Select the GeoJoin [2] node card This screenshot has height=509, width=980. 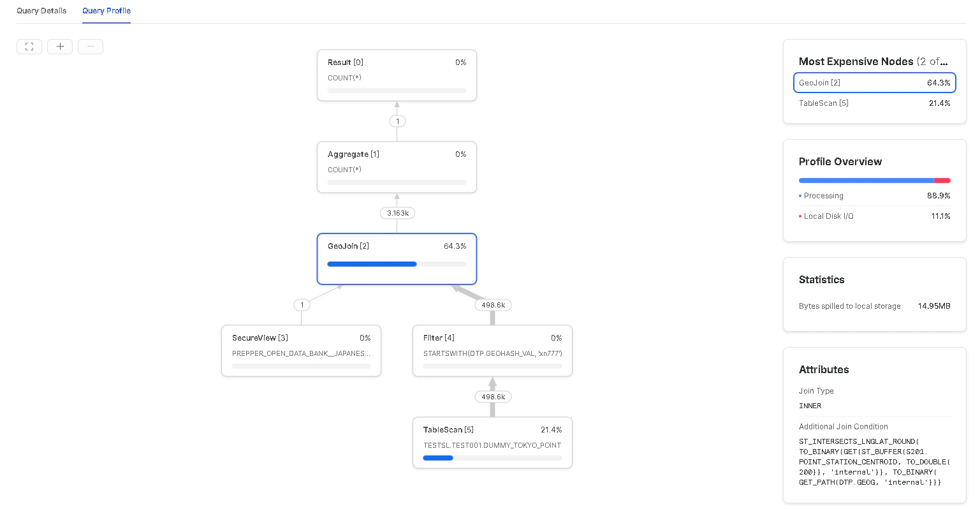[x=397, y=259]
